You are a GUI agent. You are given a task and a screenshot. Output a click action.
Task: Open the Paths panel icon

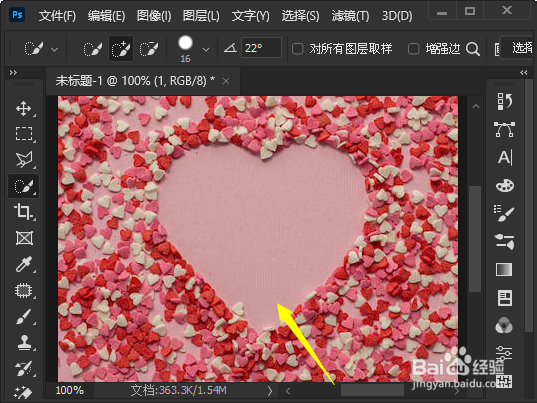(504, 130)
